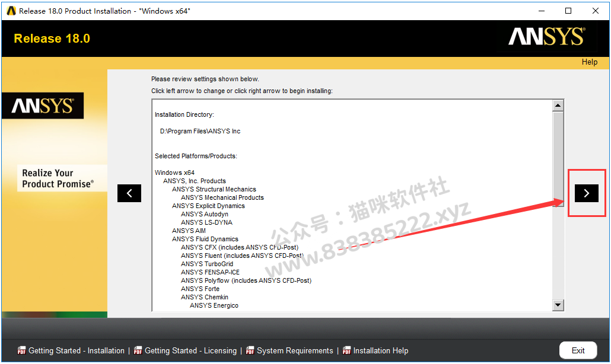Select 'ANSYS, Inc. Products' row
Viewport: 611px width, 364px height.
tap(195, 181)
